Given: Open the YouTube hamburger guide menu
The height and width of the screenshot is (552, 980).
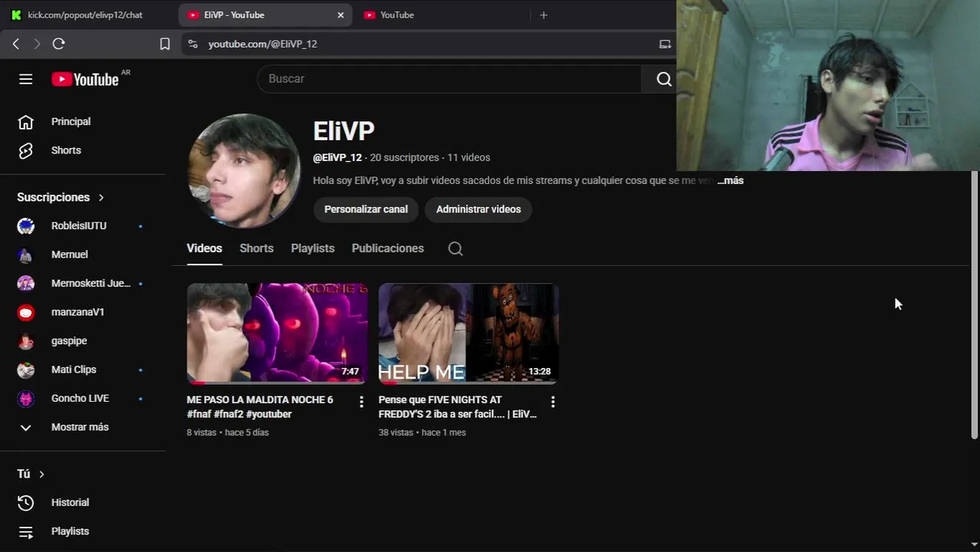Looking at the screenshot, I should 25,79.
